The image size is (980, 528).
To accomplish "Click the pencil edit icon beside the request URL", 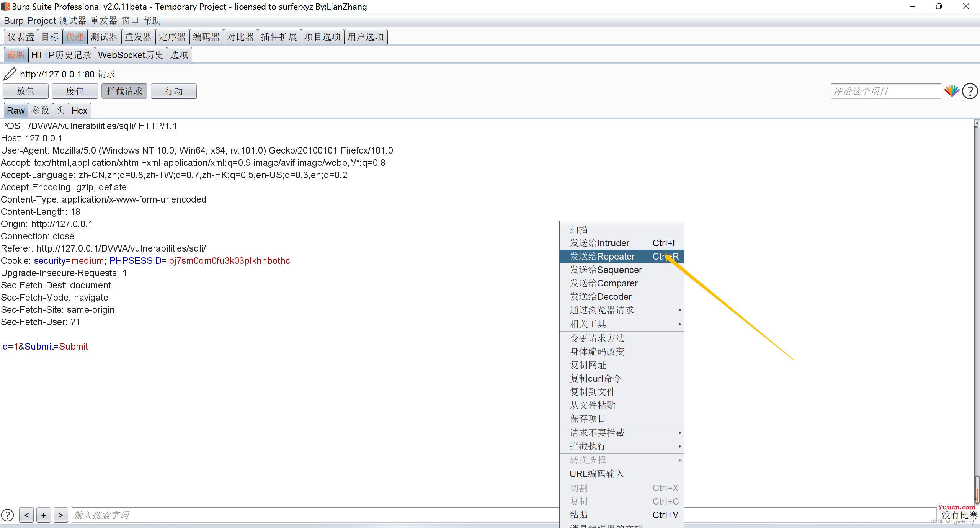I will (x=10, y=74).
